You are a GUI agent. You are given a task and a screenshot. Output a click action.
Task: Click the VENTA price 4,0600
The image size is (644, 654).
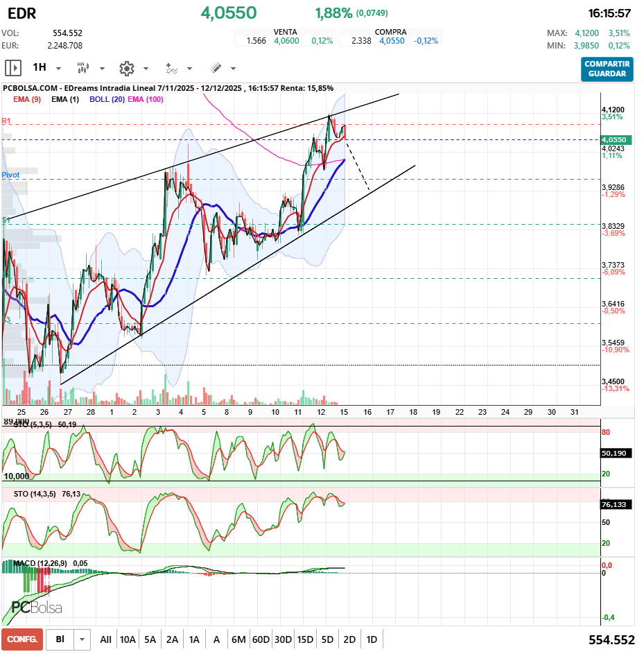[x=286, y=41]
